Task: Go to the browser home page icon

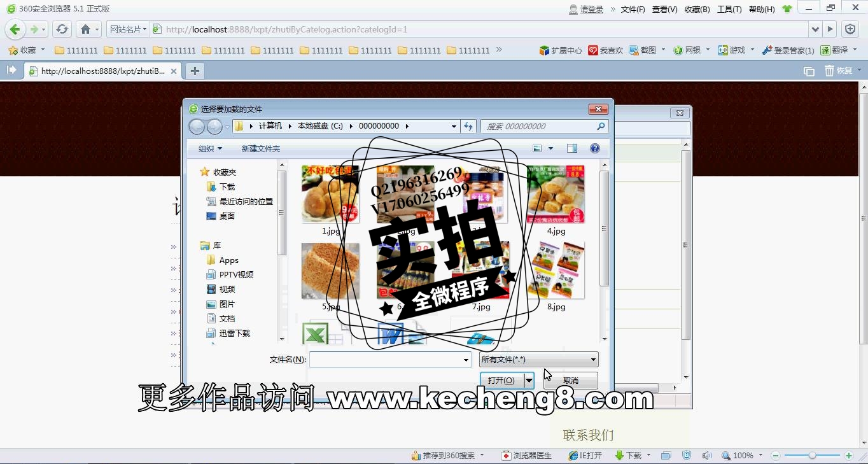Action: 85,29
